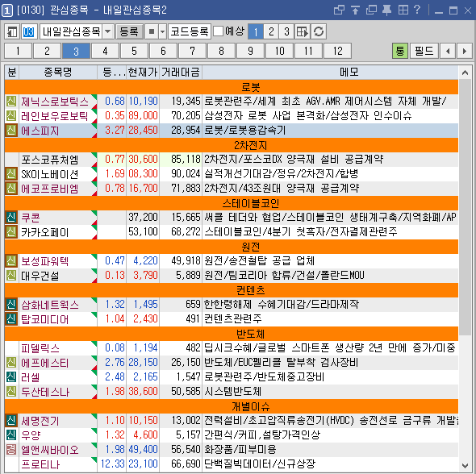This screenshot has width=476, height=474.
Task: Toggle the green 통 button
Action: pos(400,51)
